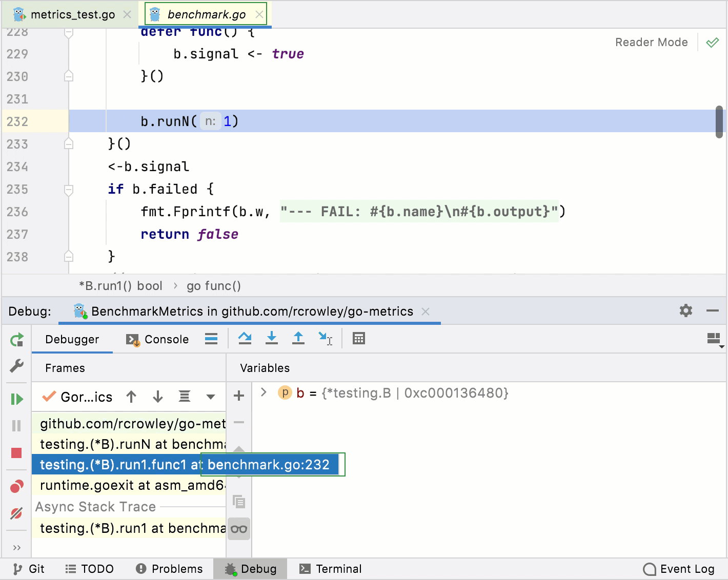Mute all breakpoints
728x580 pixels.
[16, 512]
